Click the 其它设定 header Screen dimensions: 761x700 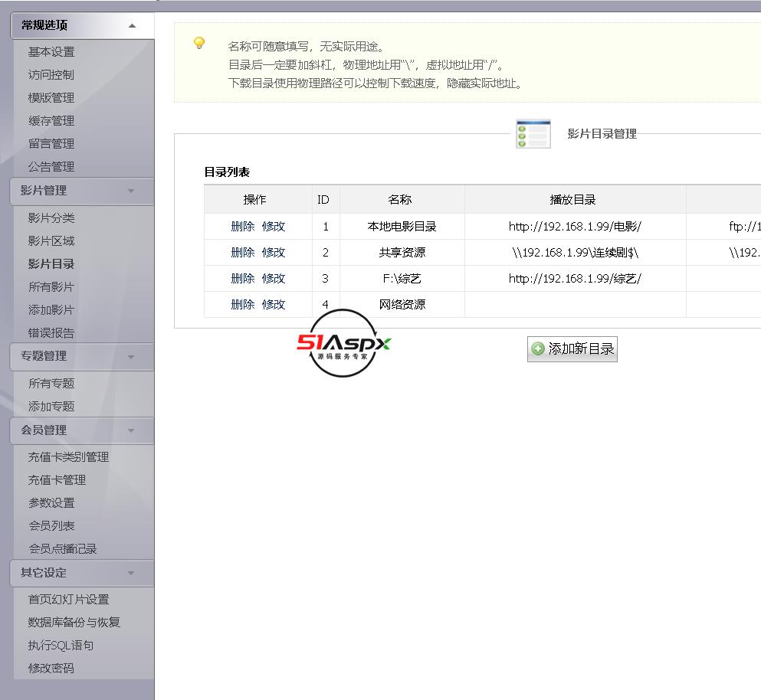point(82,573)
